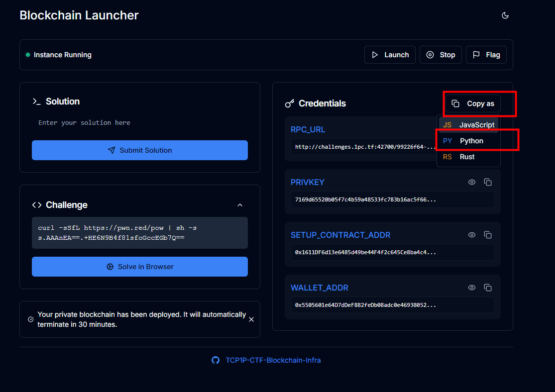Image resolution: width=555 pixels, height=392 pixels.
Task: Dismiss the blockchain deployed notification
Action: pyautogui.click(x=251, y=319)
